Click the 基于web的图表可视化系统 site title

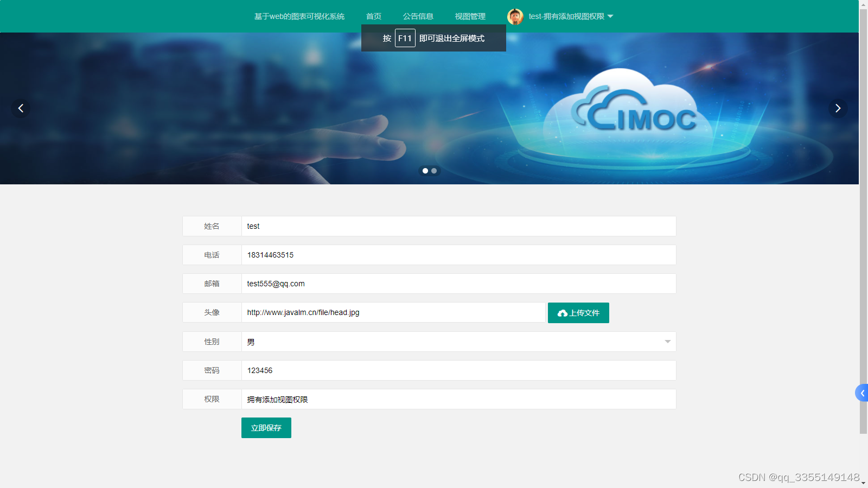click(299, 16)
